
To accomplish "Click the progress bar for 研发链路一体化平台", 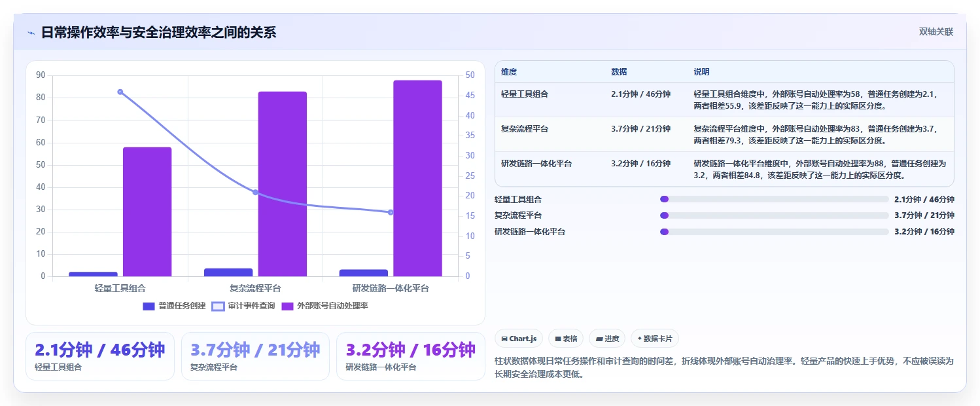I will 774,231.
